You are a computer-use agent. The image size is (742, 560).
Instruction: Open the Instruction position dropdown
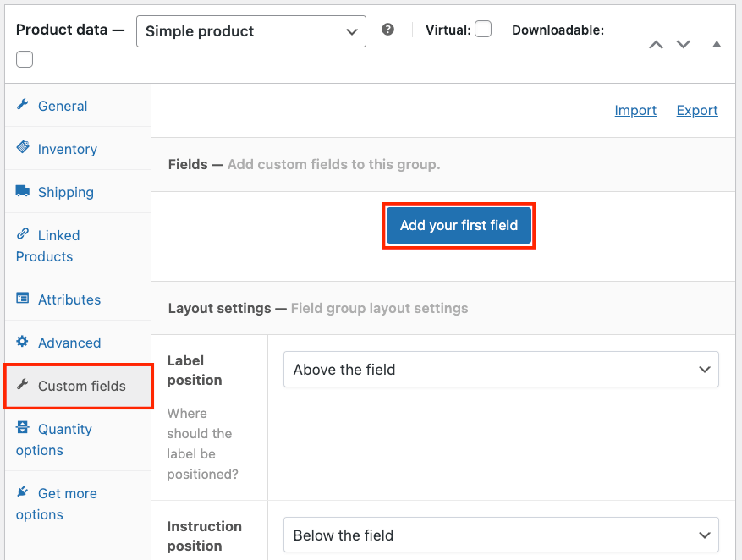(501, 535)
